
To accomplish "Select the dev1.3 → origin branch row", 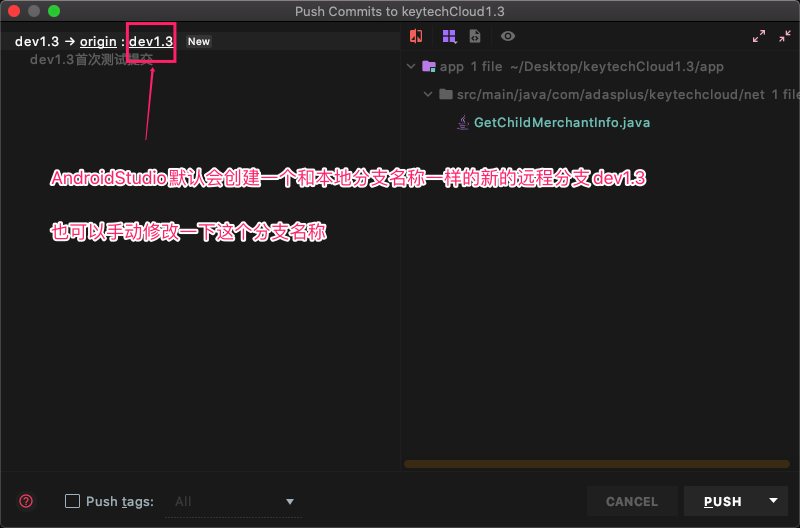I will (x=200, y=41).
